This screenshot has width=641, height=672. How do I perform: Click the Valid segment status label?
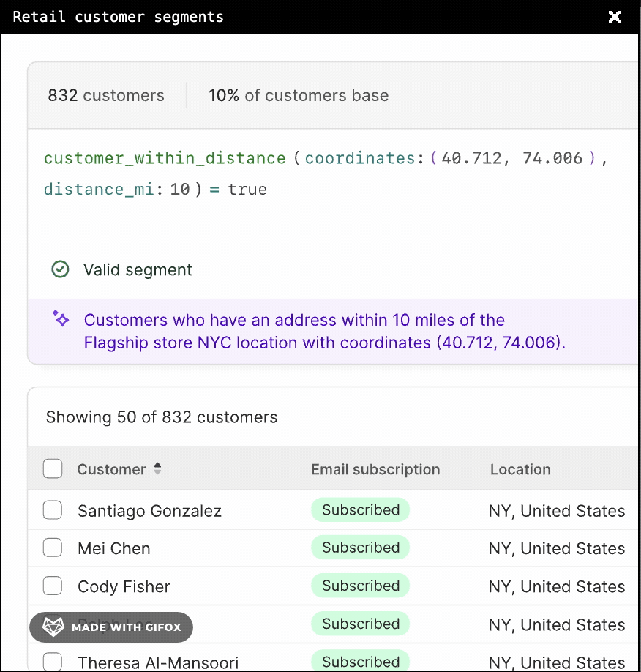pyautogui.click(x=138, y=270)
